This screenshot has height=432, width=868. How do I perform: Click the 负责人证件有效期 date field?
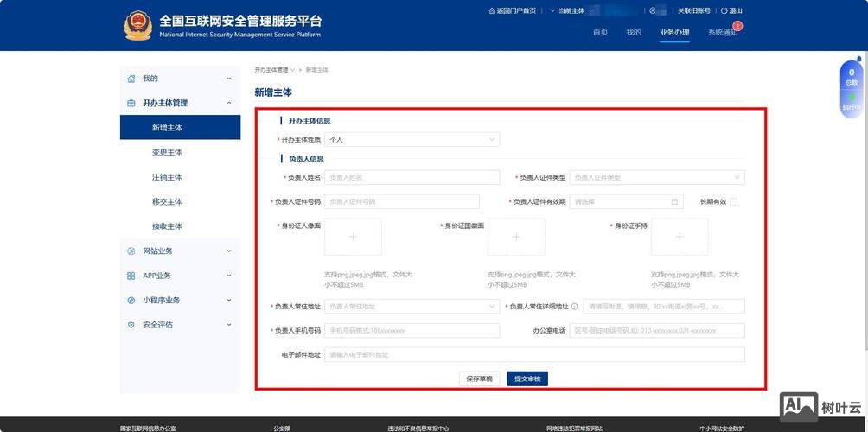click(x=627, y=202)
